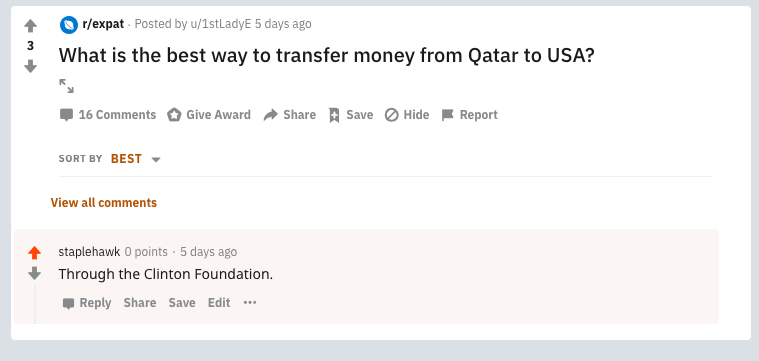
Task: Downvote the Qatar money transfer post
Action: coord(30,66)
